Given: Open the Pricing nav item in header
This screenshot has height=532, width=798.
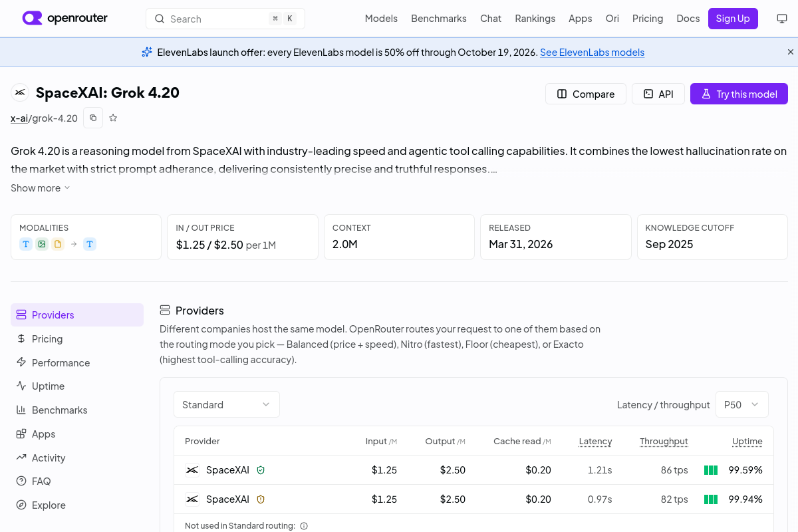Looking at the screenshot, I should click(648, 19).
